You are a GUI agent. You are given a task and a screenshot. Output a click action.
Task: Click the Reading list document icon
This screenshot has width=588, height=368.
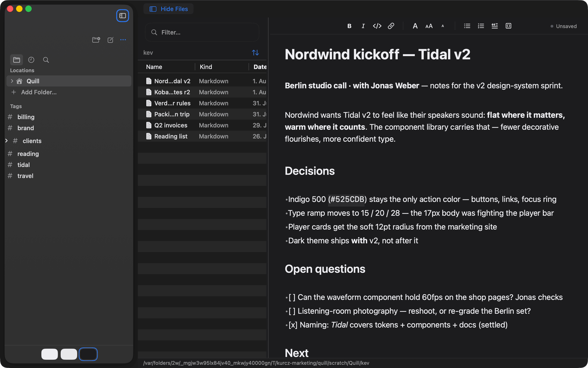pyautogui.click(x=149, y=136)
